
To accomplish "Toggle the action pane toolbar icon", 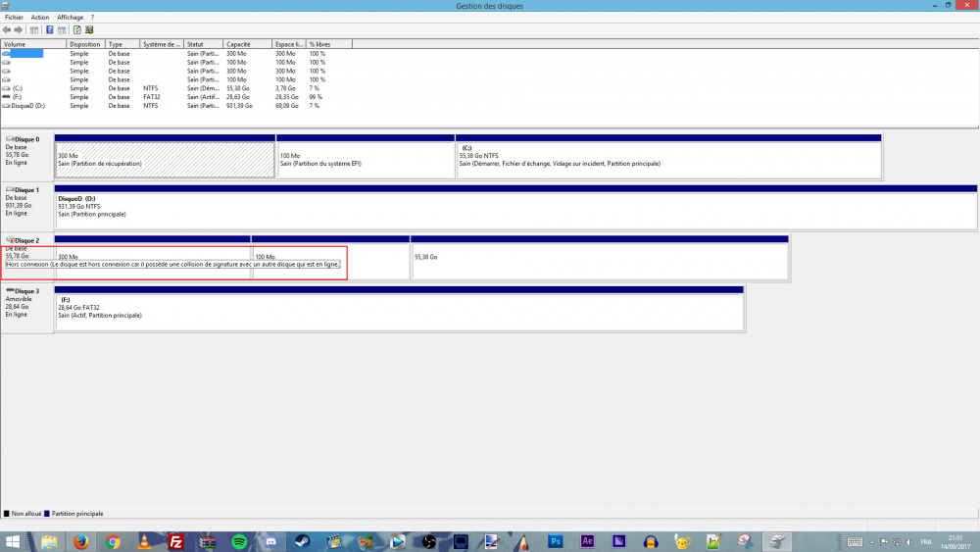I will 62,30.
